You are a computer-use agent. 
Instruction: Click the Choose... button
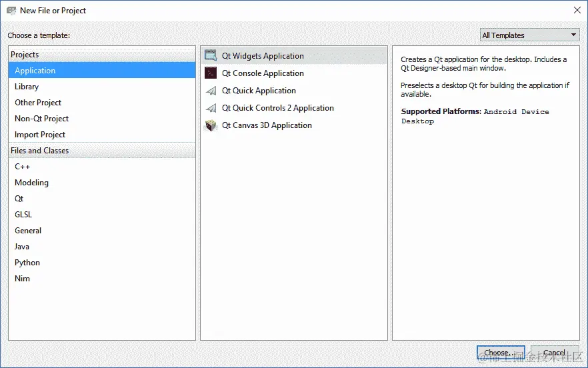[501, 353]
